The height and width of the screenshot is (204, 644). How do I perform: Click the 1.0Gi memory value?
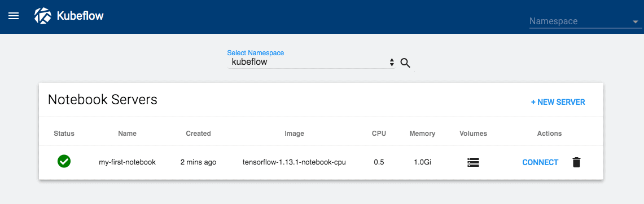pyautogui.click(x=422, y=162)
